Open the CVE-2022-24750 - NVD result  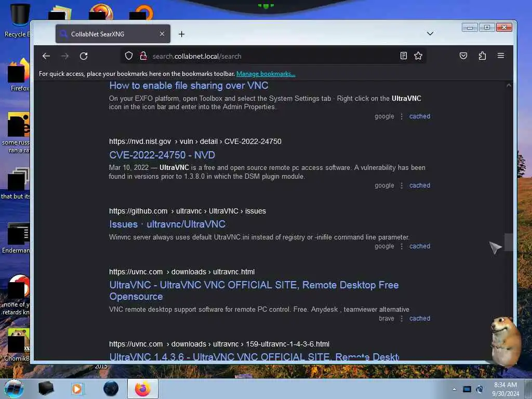[162, 155]
